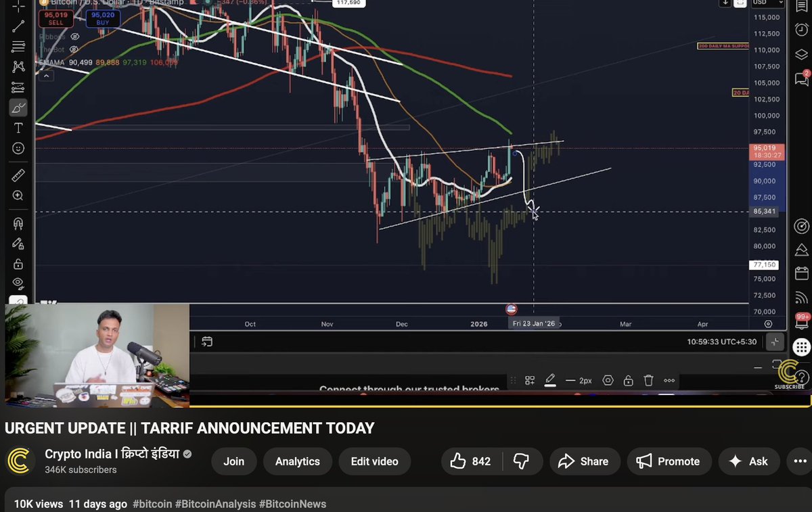812x512 pixels.
Task: Click the Subscribe watermark logo
Action: point(790,374)
